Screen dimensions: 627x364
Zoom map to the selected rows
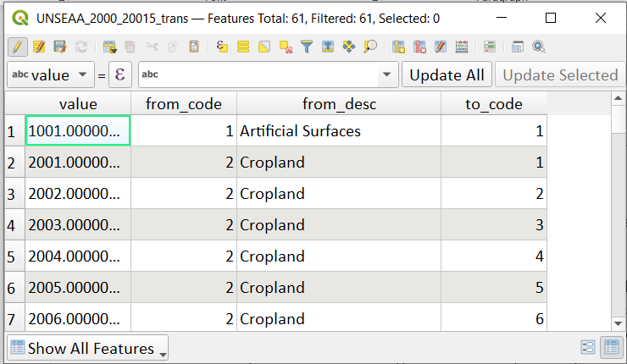(x=370, y=47)
